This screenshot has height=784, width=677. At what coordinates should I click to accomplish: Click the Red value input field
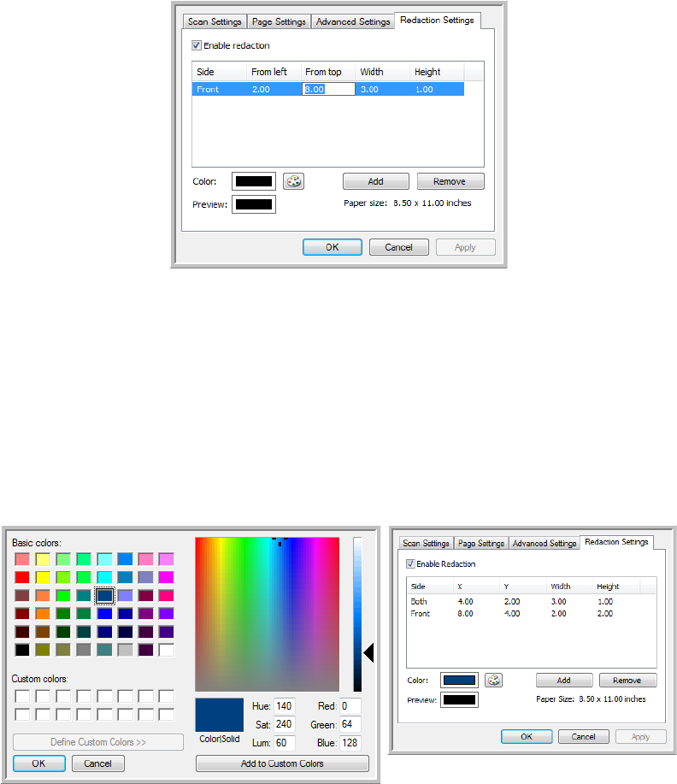[350, 706]
